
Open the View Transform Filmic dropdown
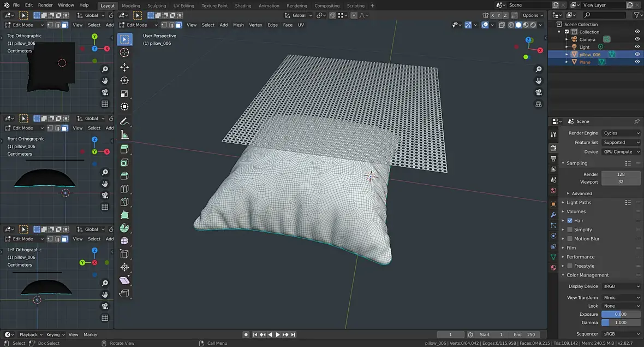(621, 298)
